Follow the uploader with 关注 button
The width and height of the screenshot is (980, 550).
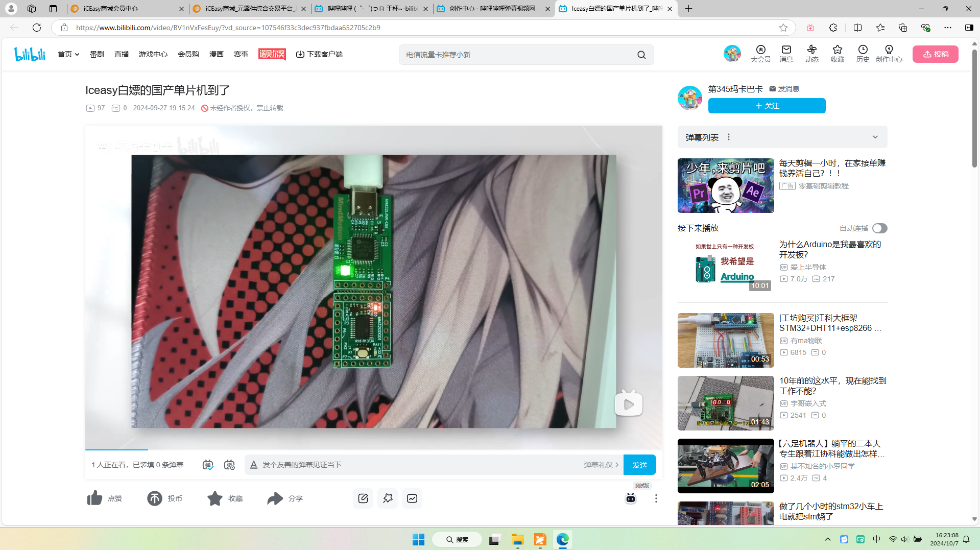767,106
